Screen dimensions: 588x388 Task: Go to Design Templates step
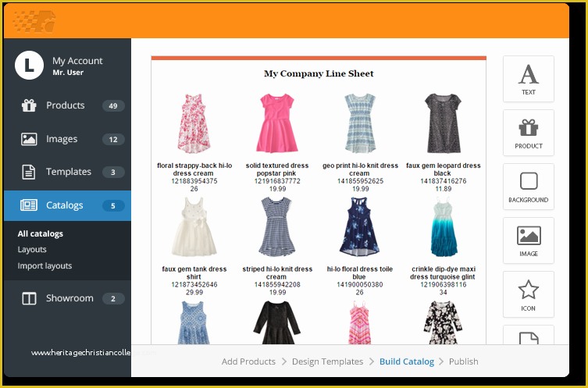(x=327, y=361)
